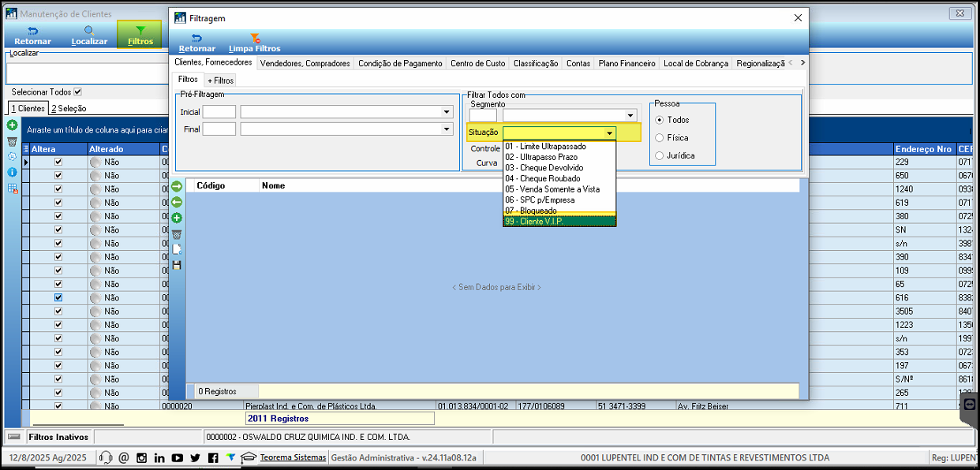Choose 01 - Limite Ultrapassado option

(x=559, y=147)
